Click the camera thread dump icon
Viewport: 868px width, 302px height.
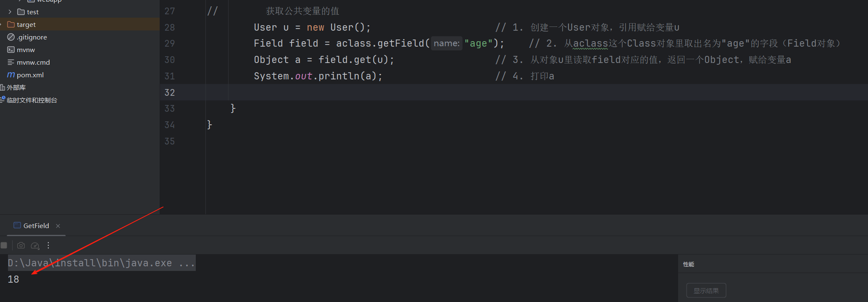tap(21, 245)
